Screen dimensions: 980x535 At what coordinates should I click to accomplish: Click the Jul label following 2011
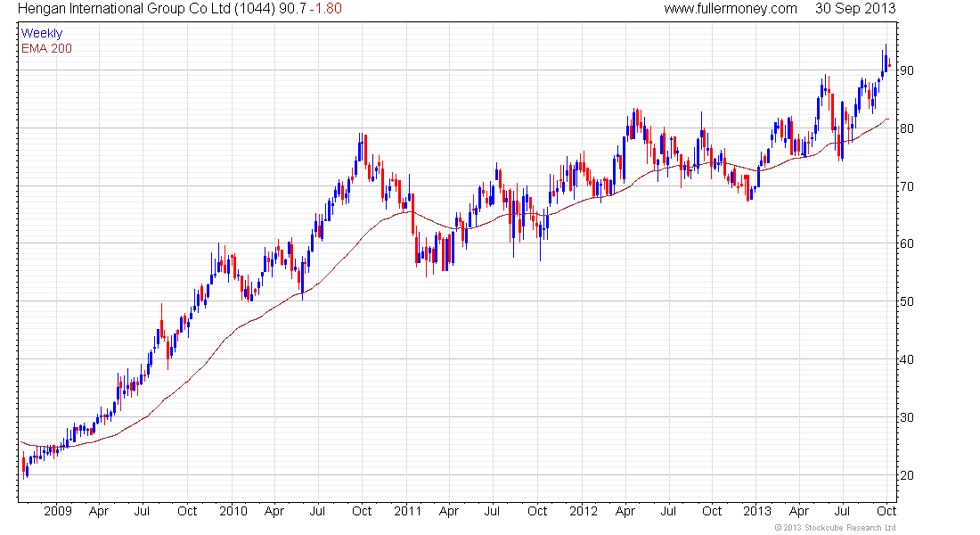click(x=492, y=511)
